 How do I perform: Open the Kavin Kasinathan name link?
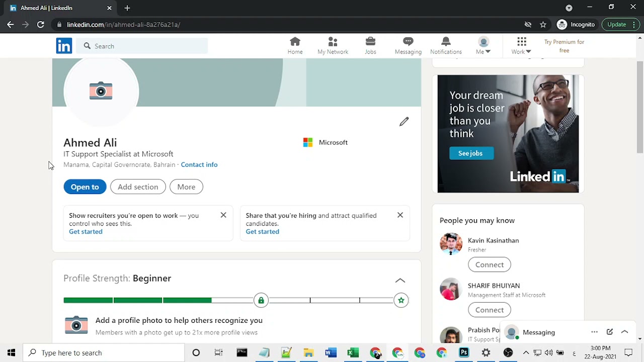tap(493, 240)
